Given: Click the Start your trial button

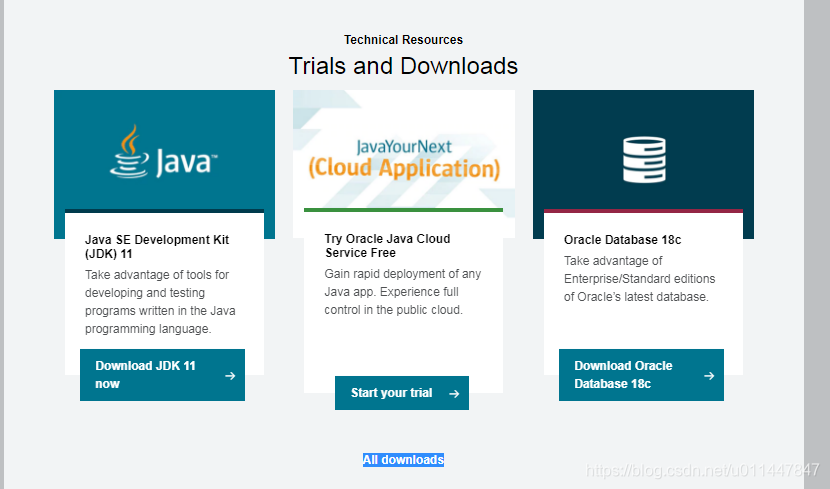Looking at the screenshot, I should pyautogui.click(x=402, y=393).
